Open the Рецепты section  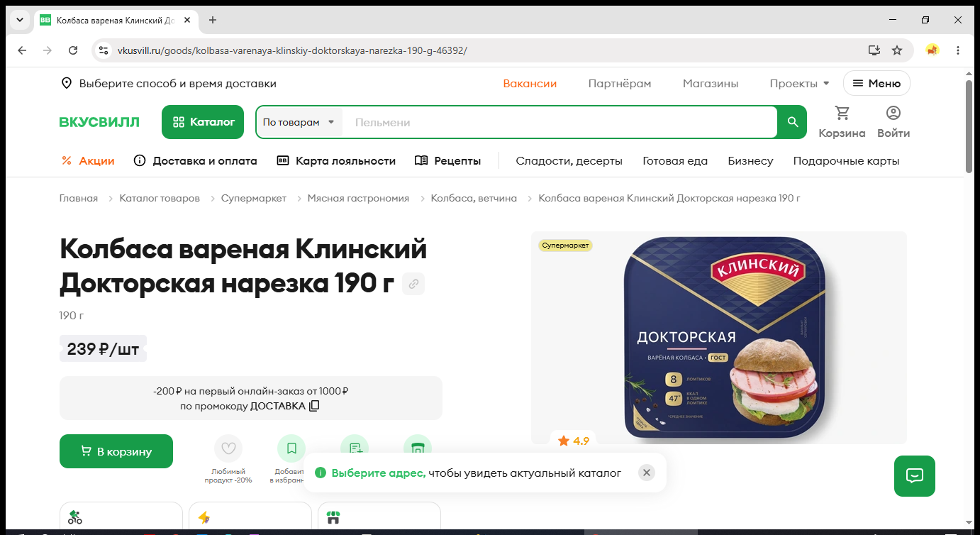tap(447, 161)
